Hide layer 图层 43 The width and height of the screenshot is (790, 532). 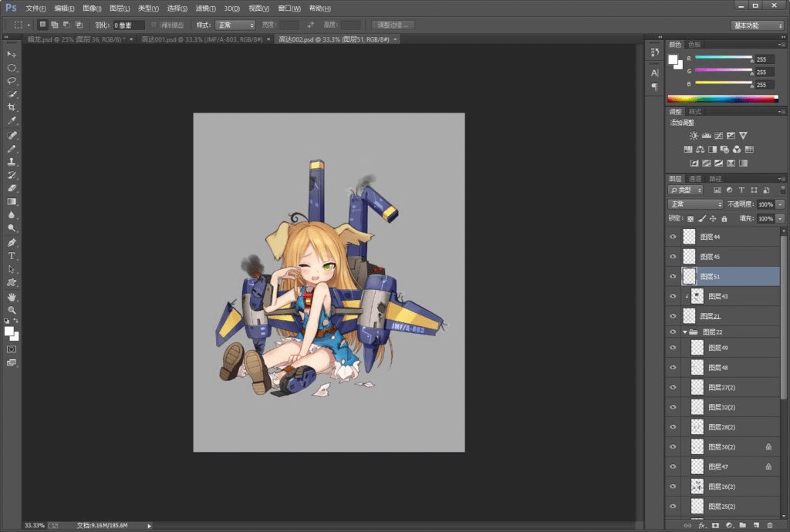[x=673, y=296]
